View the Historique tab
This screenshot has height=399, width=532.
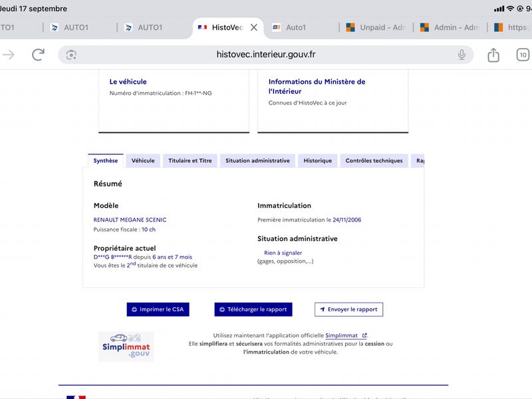[x=318, y=160]
